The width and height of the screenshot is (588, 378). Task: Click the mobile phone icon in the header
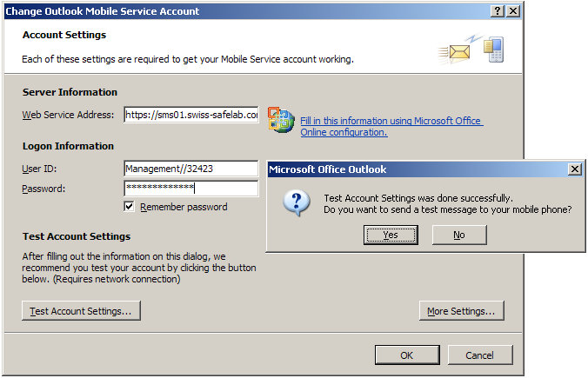tap(493, 50)
